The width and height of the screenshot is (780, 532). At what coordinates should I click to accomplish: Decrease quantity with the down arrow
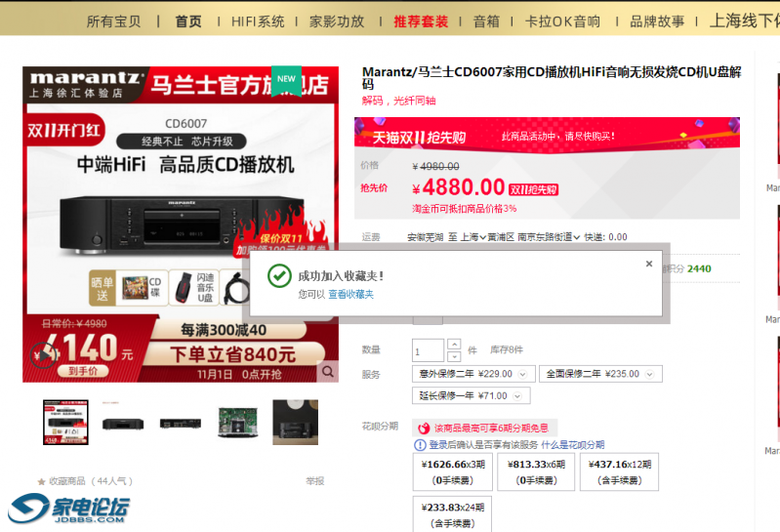coord(454,356)
